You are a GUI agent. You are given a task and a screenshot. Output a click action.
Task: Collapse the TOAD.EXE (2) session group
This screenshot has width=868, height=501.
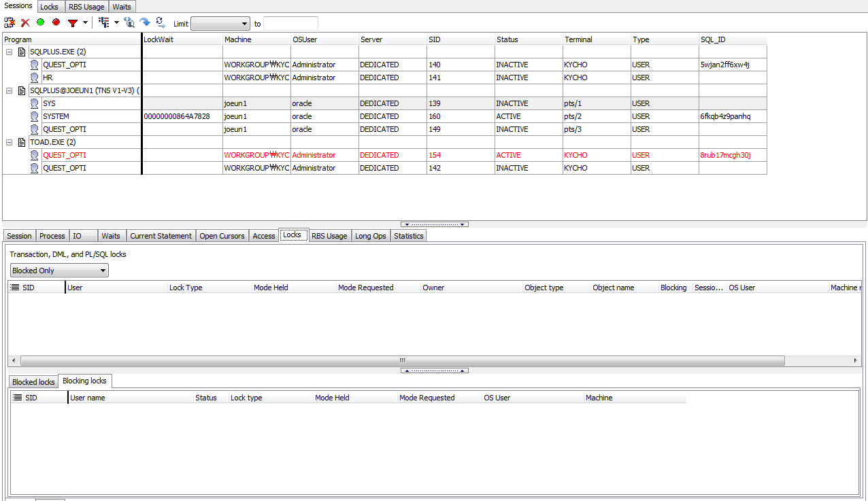click(10, 142)
